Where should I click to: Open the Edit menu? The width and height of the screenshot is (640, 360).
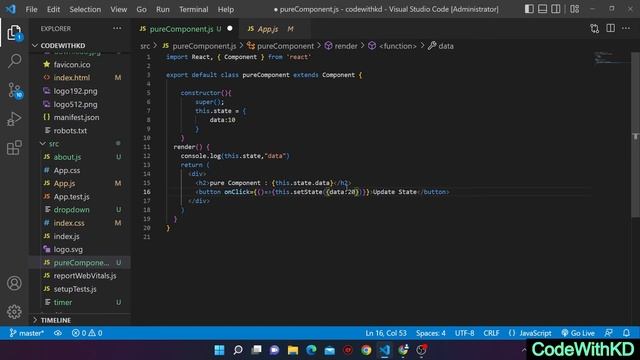53,9
